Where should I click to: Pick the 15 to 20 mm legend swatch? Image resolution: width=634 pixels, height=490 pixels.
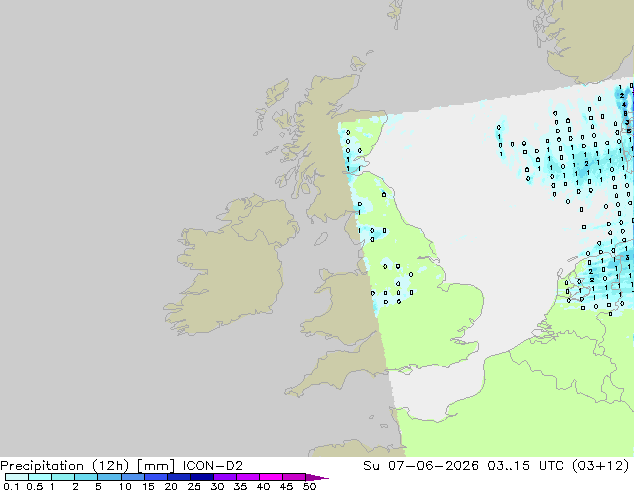tap(156, 477)
